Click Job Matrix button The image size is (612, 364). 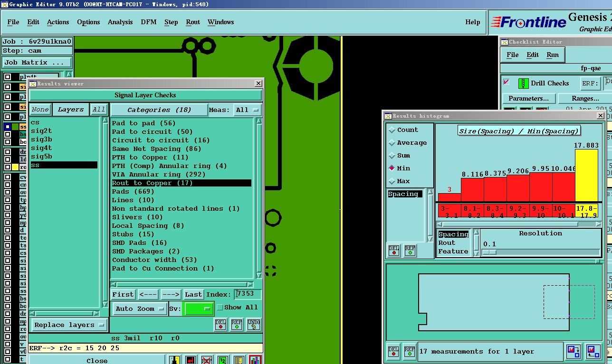pos(37,63)
